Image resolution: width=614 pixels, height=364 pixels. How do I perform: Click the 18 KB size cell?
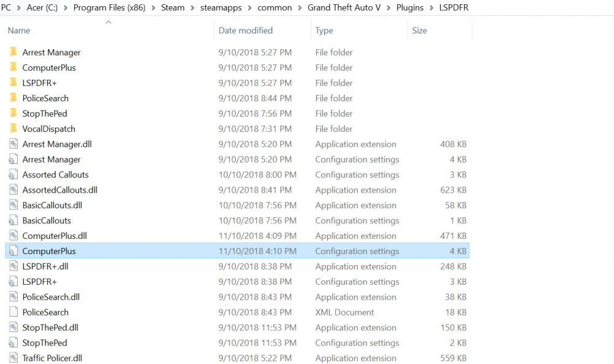pyautogui.click(x=456, y=312)
